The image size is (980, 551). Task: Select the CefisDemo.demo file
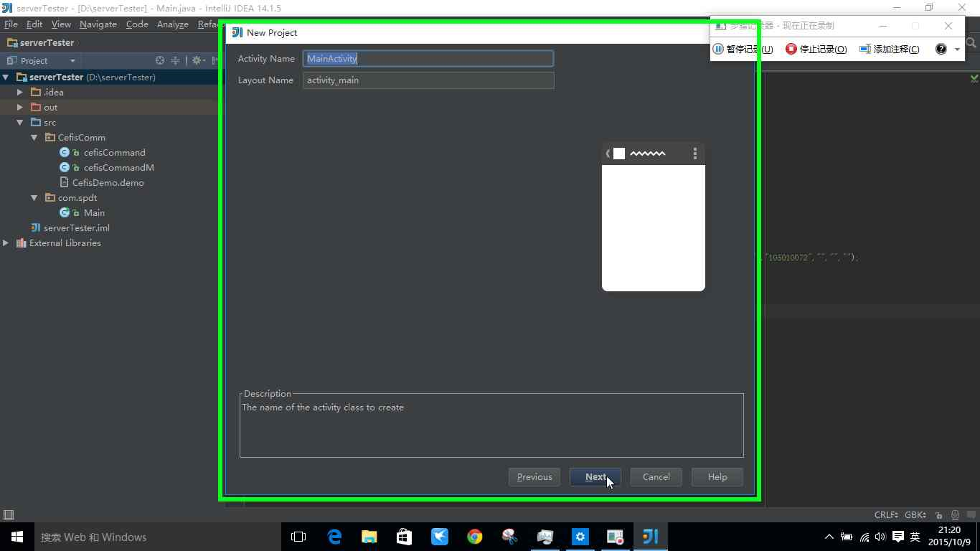(108, 182)
